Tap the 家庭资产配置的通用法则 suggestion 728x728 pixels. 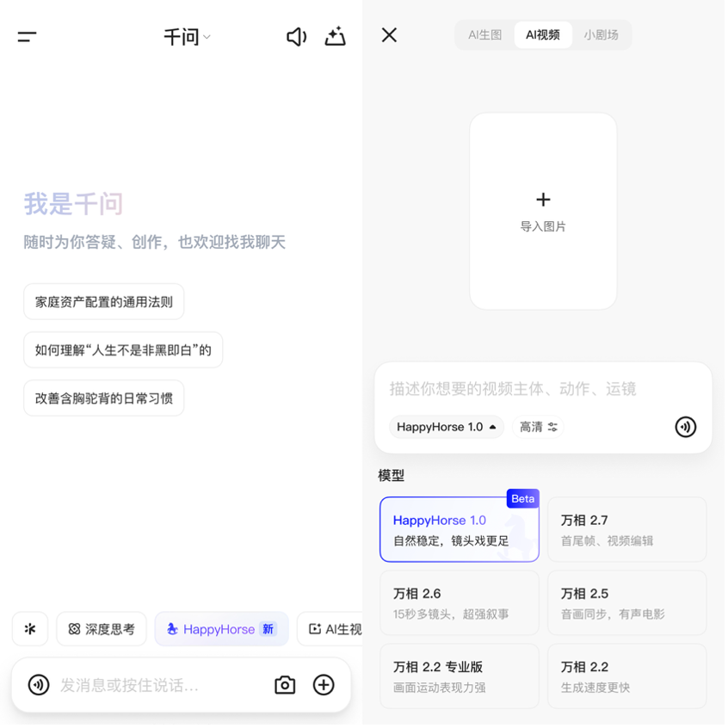(x=104, y=302)
